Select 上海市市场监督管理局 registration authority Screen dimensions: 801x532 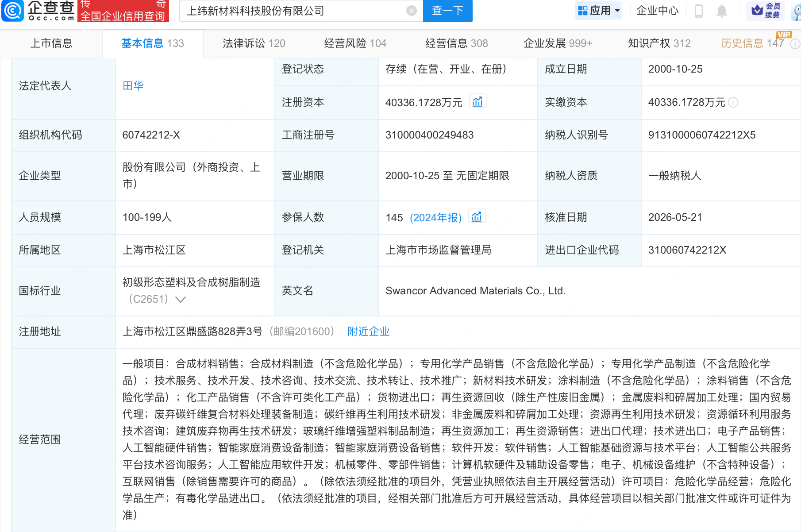pos(439,250)
